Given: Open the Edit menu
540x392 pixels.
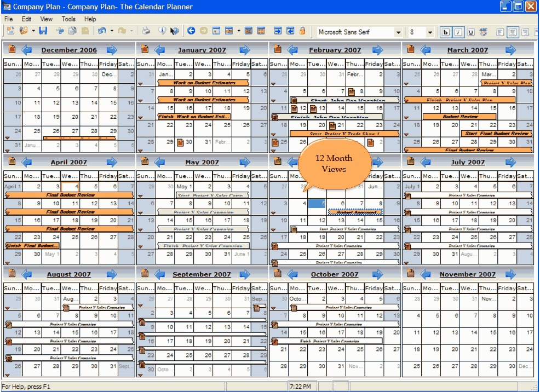Looking at the screenshot, I should (26, 19).
